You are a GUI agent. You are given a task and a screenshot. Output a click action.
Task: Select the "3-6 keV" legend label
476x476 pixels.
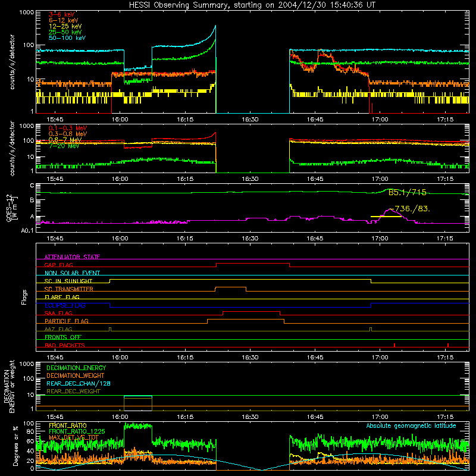pyautogui.click(x=61, y=14)
